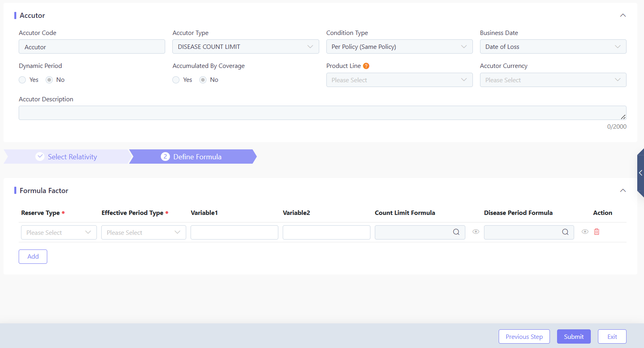Focus the Variable1 input field
Viewport: 644px width, 348px height.
coord(234,232)
